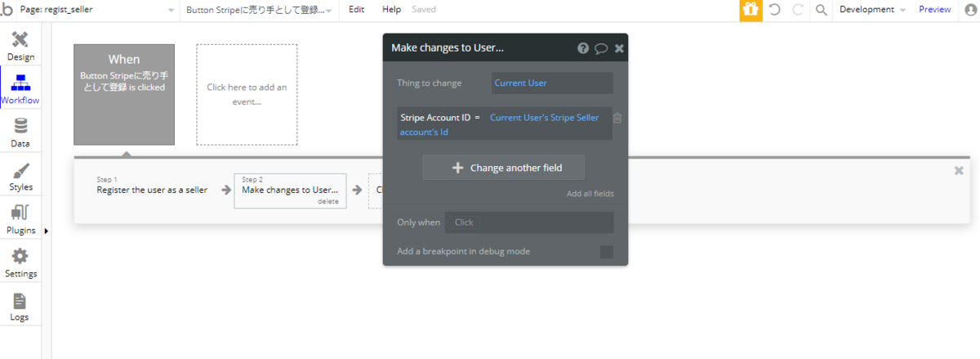980x359 pixels.
Task: Expand the Plugins submenu arrow
Action: [x=46, y=231]
